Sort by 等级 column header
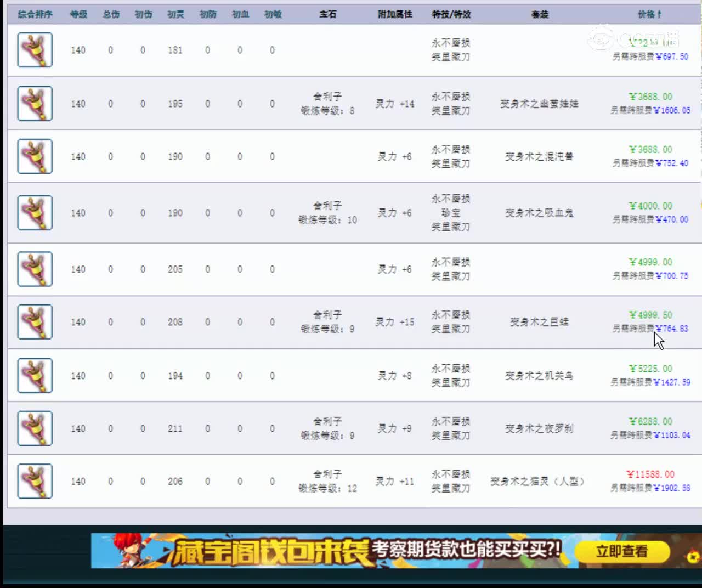The height and width of the screenshot is (588, 702). [78, 14]
